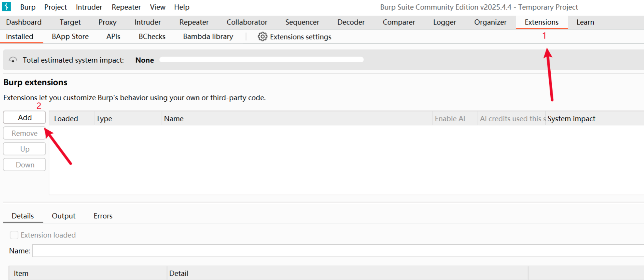Toggle the Extension loaded checkbox
The height and width of the screenshot is (280, 644).
14,235
